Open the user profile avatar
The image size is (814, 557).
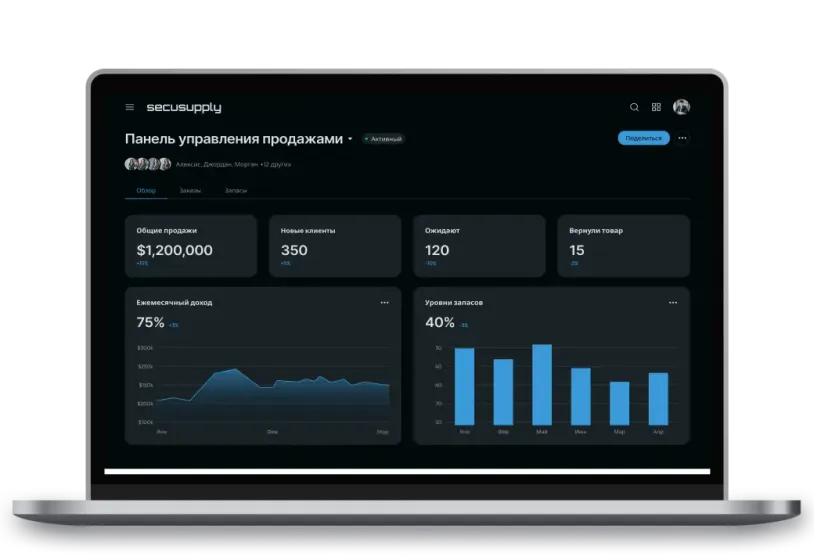tap(681, 107)
